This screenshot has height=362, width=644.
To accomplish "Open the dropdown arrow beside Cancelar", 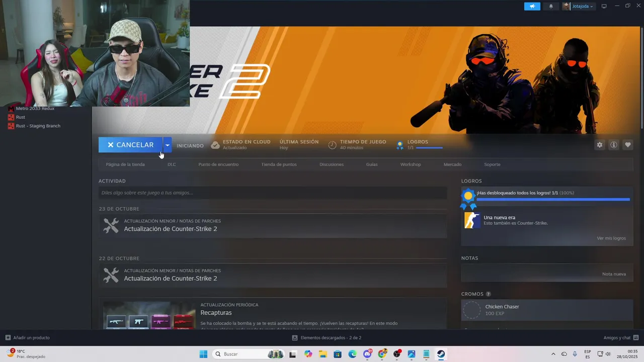I will click(167, 145).
